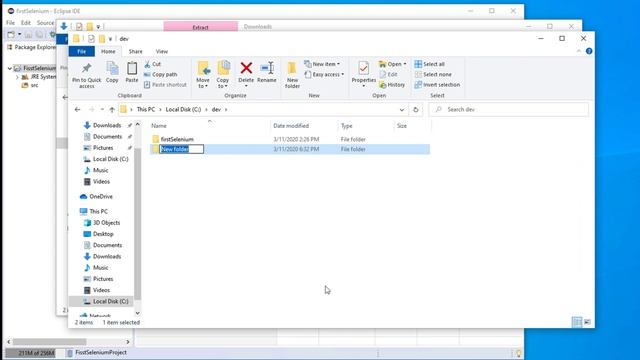Click the Search dev input field
Image resolution: width=640 pixels, height=360 pixels.
pyautogui.click(x=509, y=109)
